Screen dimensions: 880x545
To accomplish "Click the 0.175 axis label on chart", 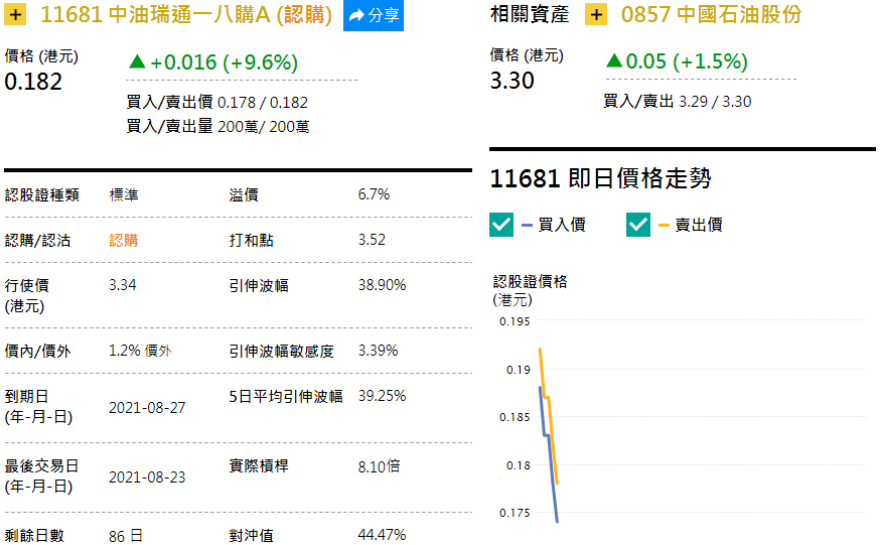I will 515,513.
